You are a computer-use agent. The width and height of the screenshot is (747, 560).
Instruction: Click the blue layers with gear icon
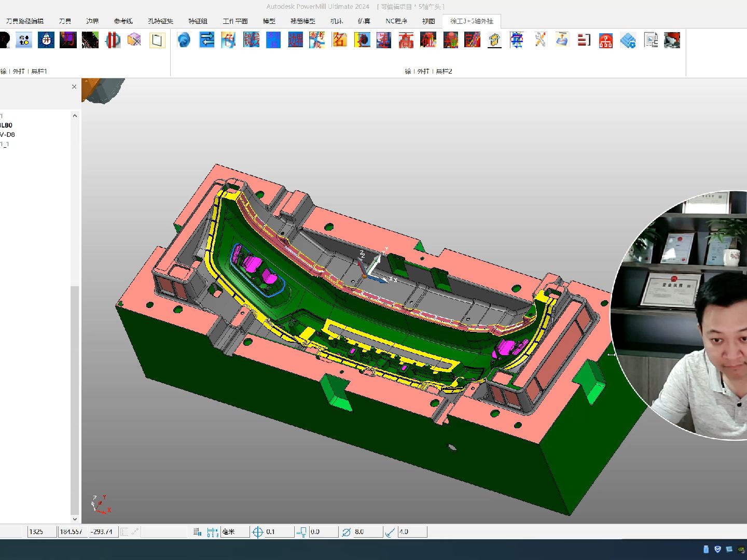[x=628, y=40]
